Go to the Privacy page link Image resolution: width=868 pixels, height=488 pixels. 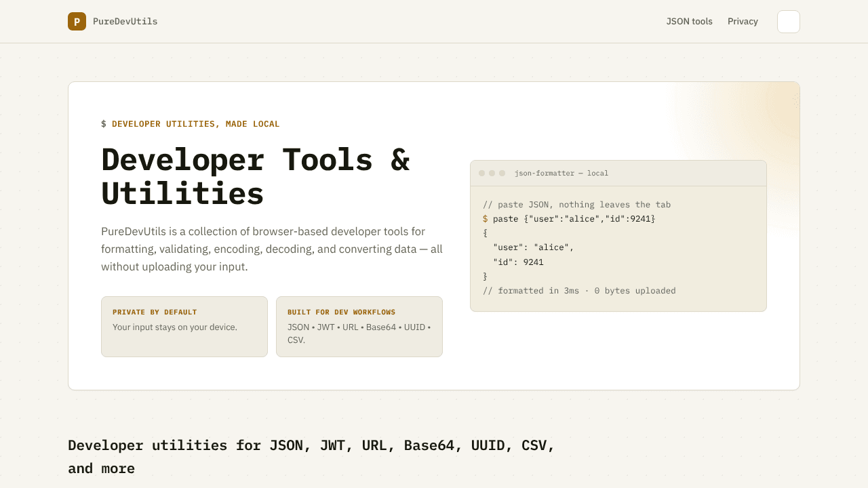pyautogui.click(x=743, y=22)
